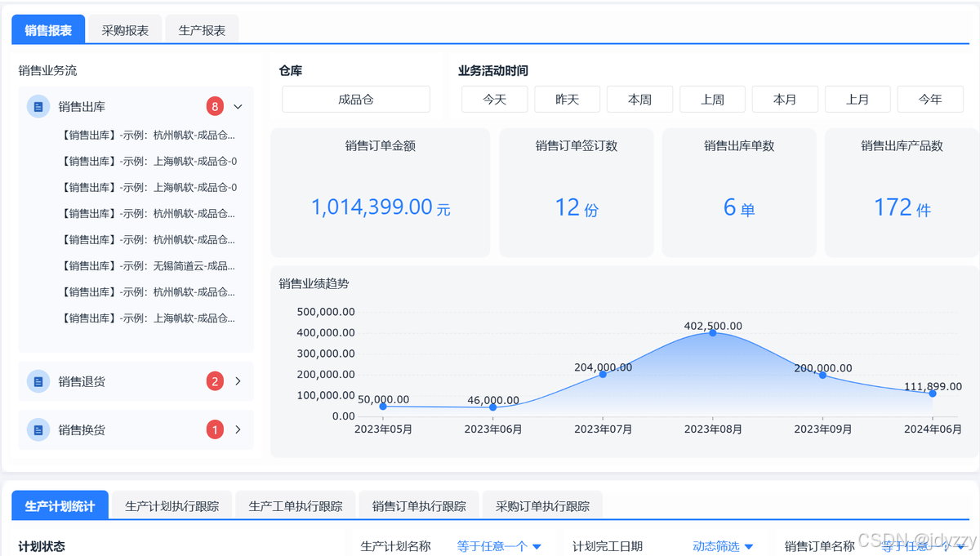Click the 12 份 signed orders value

pyautogui.click(x=577, y=207)
